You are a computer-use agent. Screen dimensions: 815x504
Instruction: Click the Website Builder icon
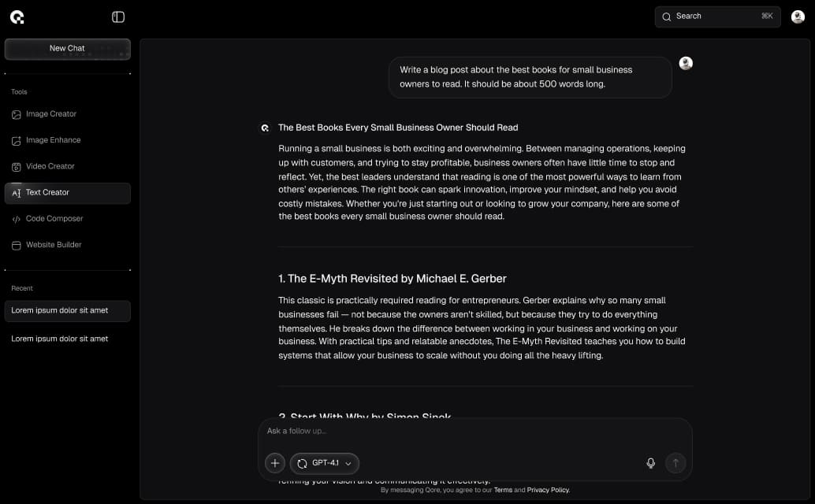17,246
